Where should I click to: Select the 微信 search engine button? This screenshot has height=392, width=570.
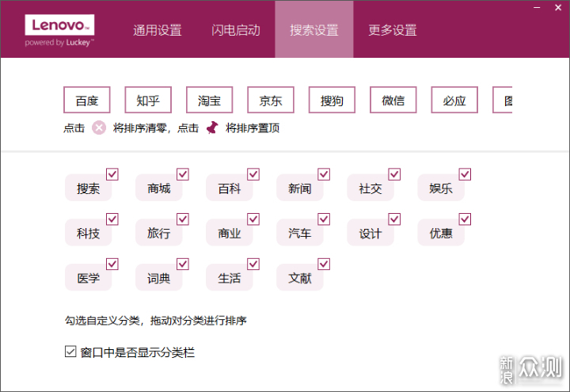click(x=393, y=100)
